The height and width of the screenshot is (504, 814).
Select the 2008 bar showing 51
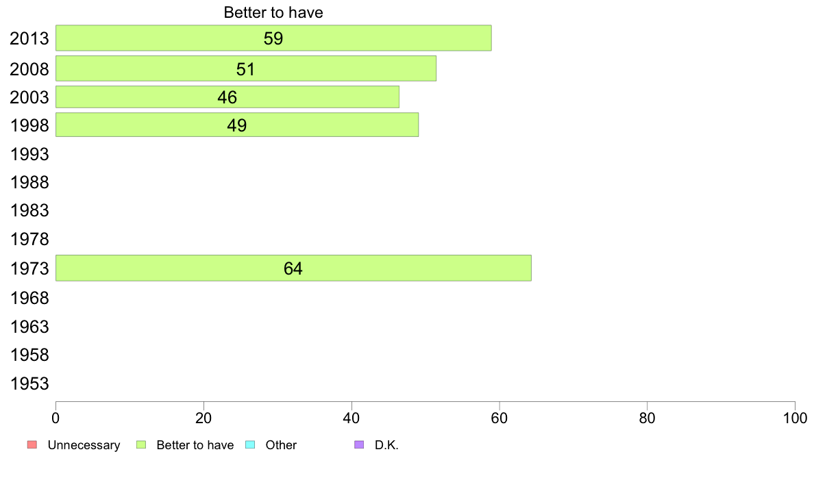[x=246, y=68]
